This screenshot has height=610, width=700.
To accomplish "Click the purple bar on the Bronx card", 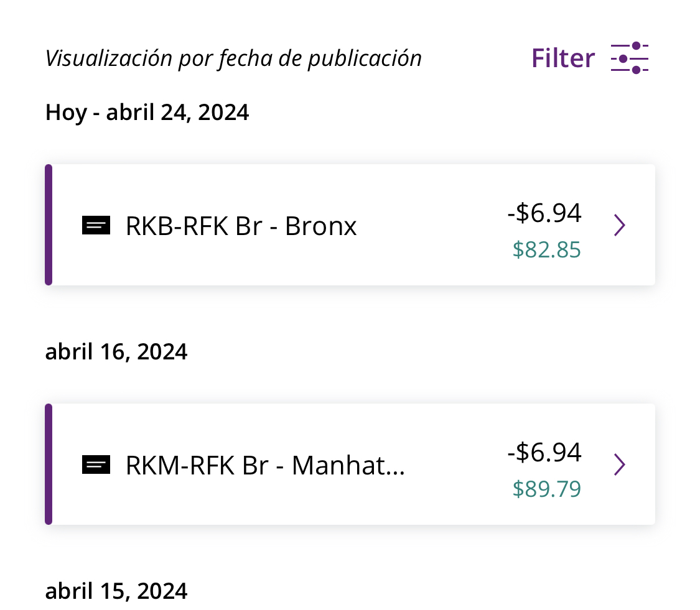I will click(49, 225).
